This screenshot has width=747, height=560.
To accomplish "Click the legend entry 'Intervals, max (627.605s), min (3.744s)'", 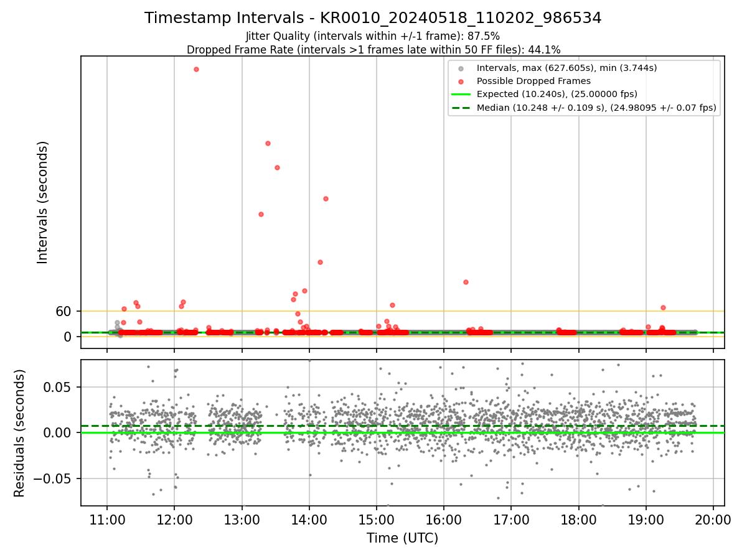I will (x=566, y=68).
